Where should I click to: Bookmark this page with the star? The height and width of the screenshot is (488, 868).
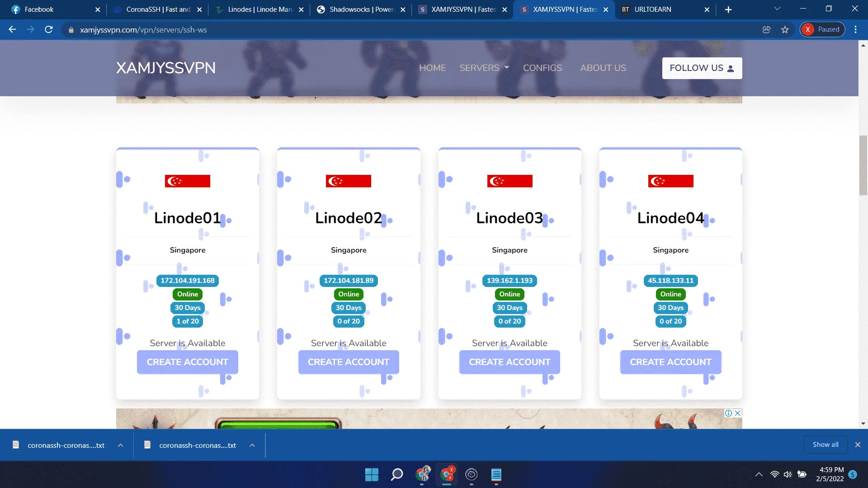click(x=785, y=30)
